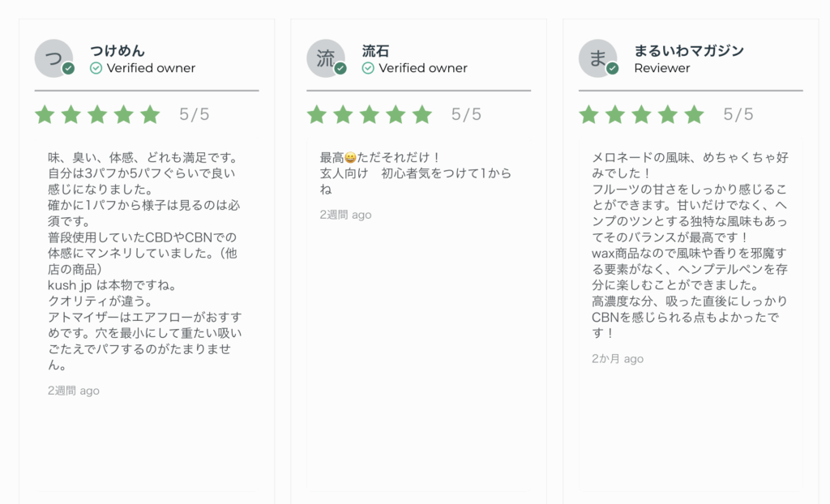The height and width of the screenshot is (504, 830).
Task: Click the verified checkmark icon beside つけめん's Verified owner
Action: click(x=96, y=68)
